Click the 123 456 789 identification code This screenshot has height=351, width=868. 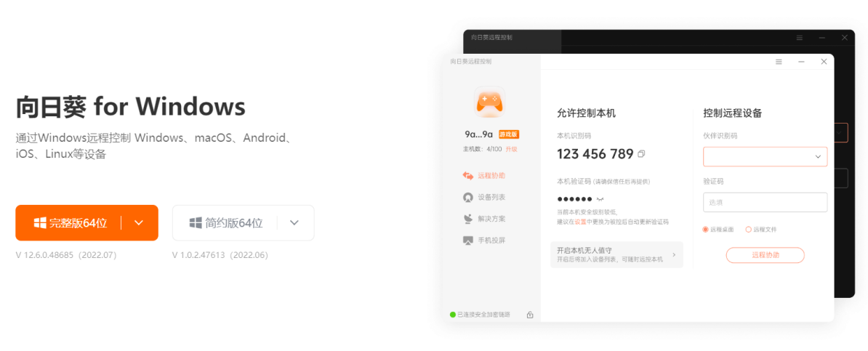click(595, 154)
